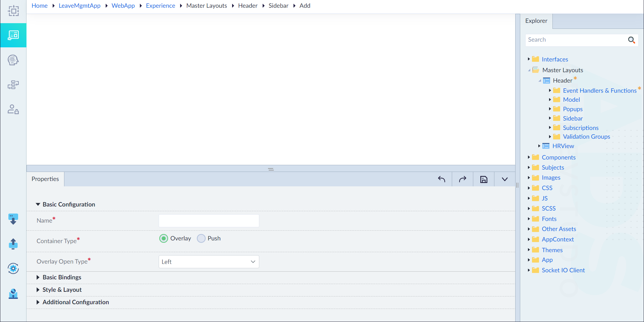This screenshot has height=322, width=644.
Task: Open Experience breadcrumb link
Action: click(160, 6)
